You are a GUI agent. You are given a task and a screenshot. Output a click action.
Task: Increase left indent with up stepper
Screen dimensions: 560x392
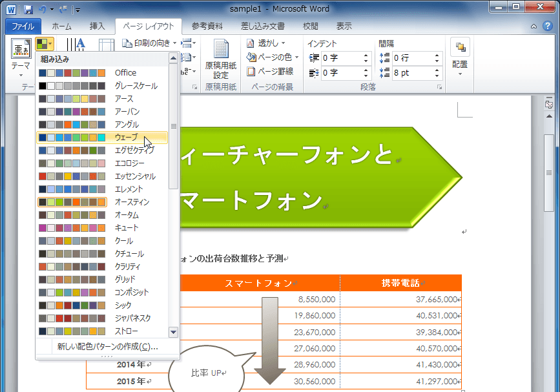pos(366,56)
